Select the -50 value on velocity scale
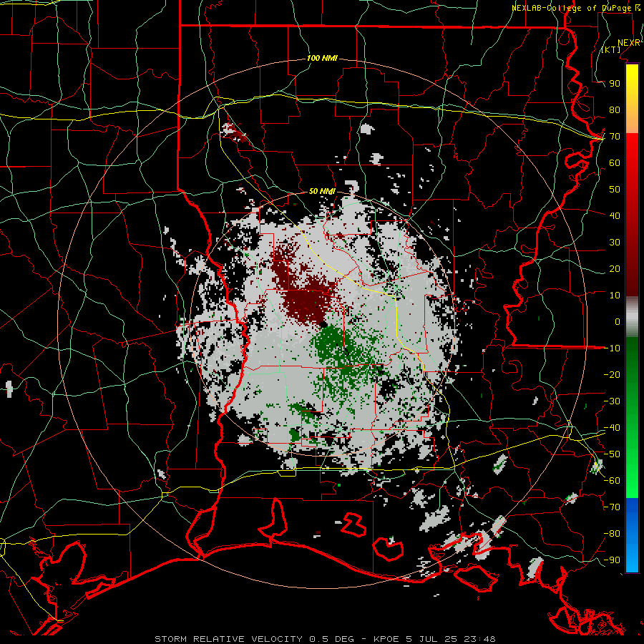 [x=612, y=454]
